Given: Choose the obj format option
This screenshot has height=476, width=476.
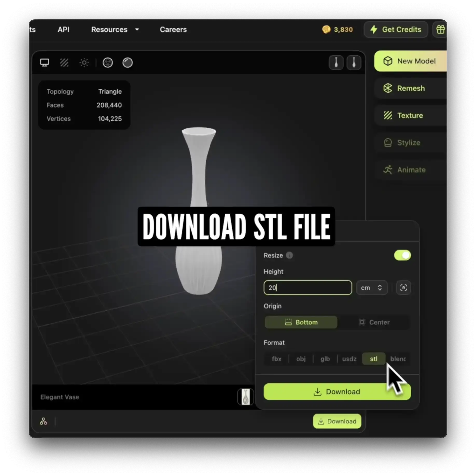Looking at the screenshot, I should 301,359.
